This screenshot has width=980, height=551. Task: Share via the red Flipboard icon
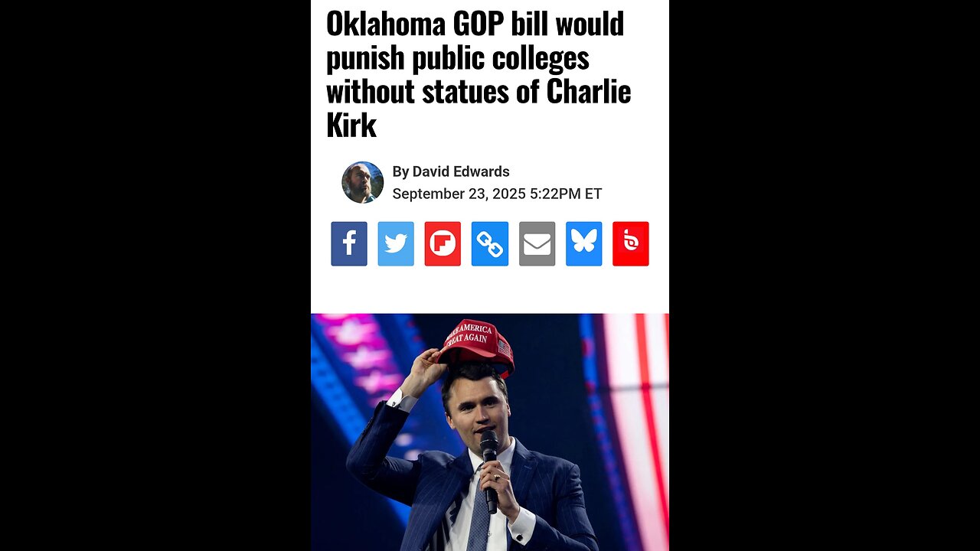point(443,244)
